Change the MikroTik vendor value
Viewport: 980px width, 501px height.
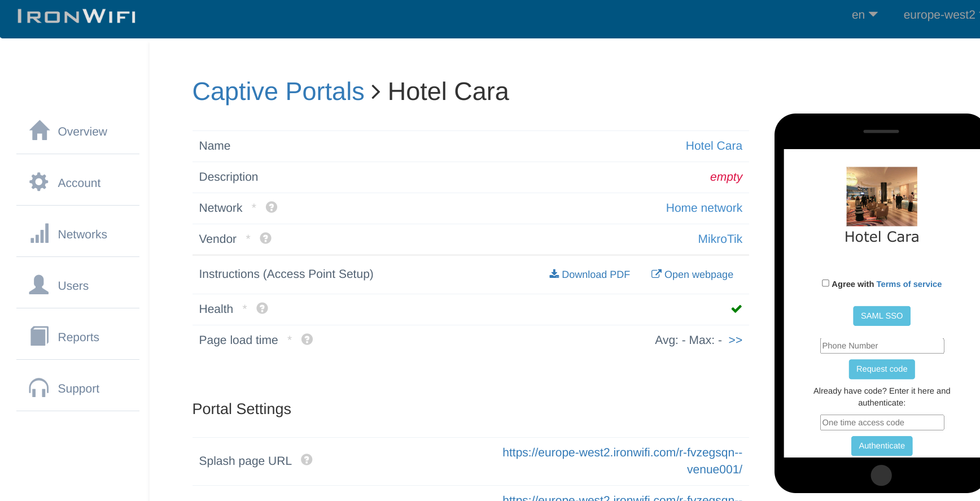click(x=720, y=239)
